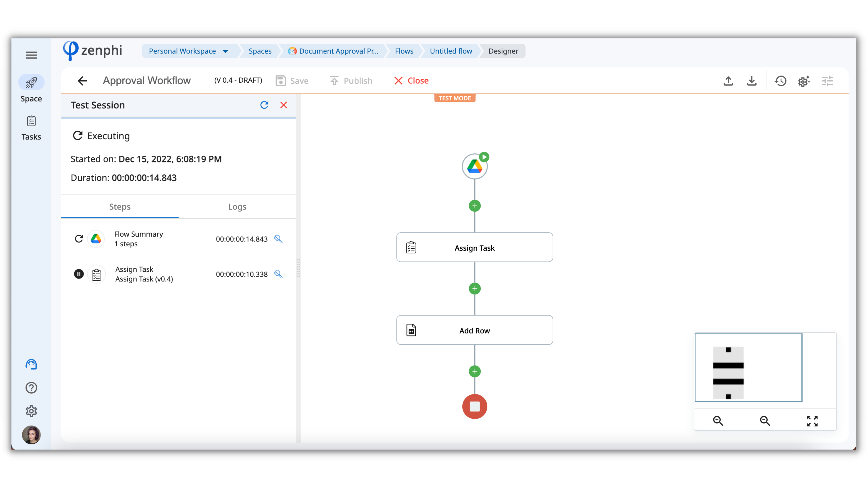Image resolution: width=868 pixels, height=488 pixels.
Task: Click the red Close button
Action: [x=411, y=81]
